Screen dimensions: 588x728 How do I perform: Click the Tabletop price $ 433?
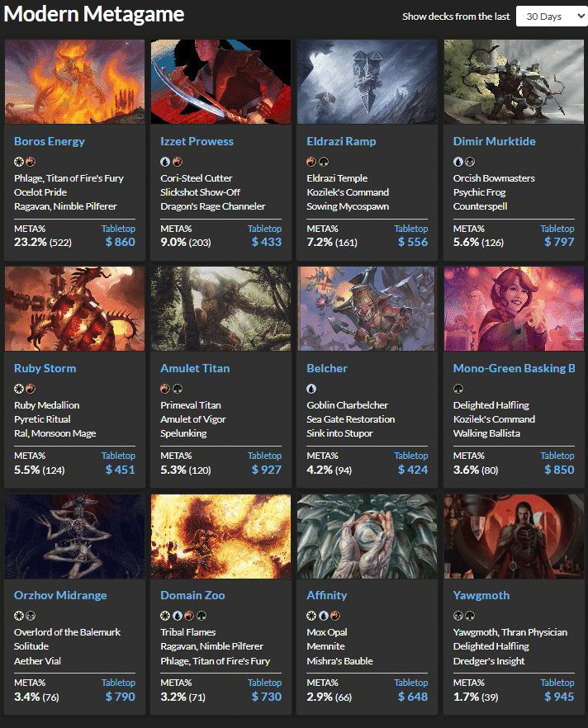(x=267, y=242)
